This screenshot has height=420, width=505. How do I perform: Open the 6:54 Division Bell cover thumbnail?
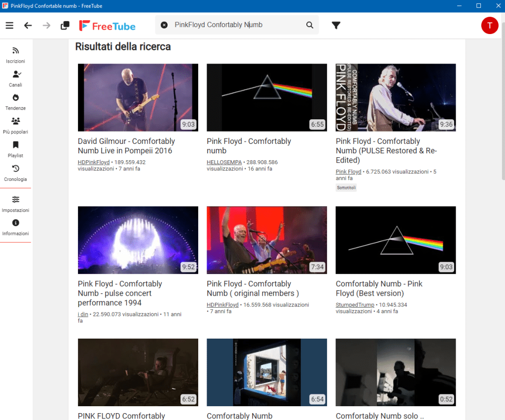267,372
